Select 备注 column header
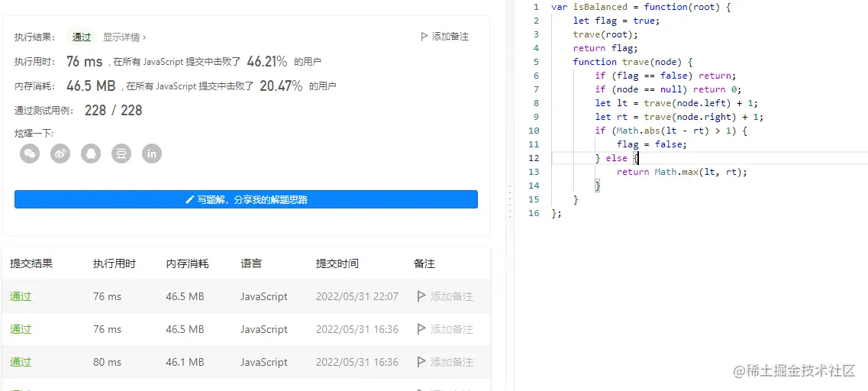 coord(424,263)
